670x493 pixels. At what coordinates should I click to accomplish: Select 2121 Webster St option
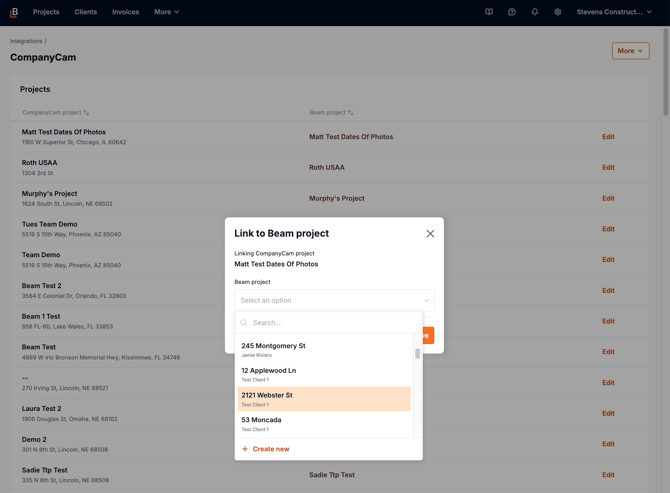click(x=324, y=399)
